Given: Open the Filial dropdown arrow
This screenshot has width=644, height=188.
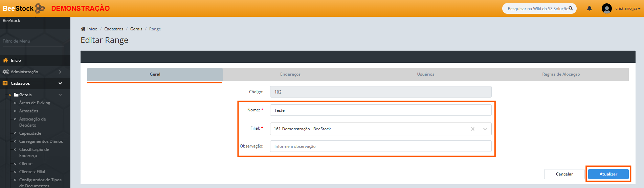Looking at the screenshot, I should click(485, 129).
